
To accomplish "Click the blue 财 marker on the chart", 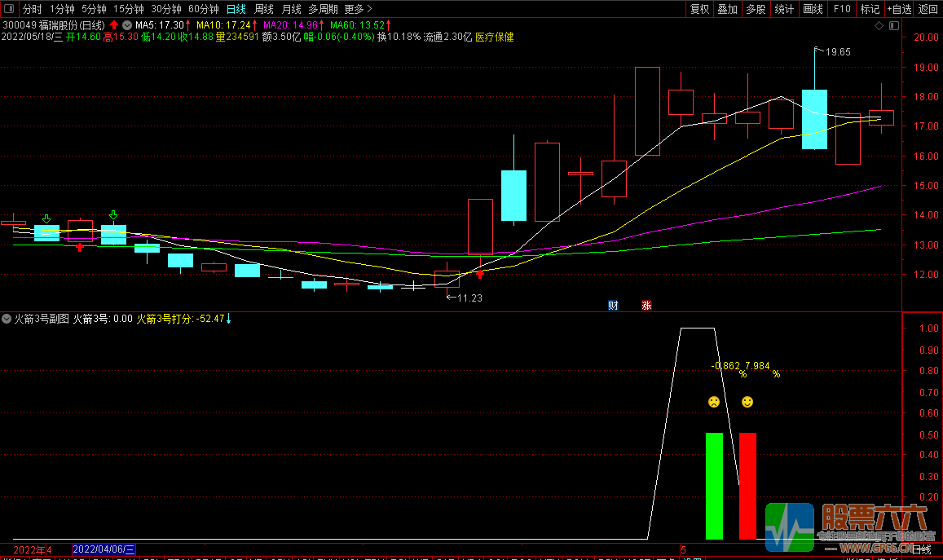I will pos(613,306).
